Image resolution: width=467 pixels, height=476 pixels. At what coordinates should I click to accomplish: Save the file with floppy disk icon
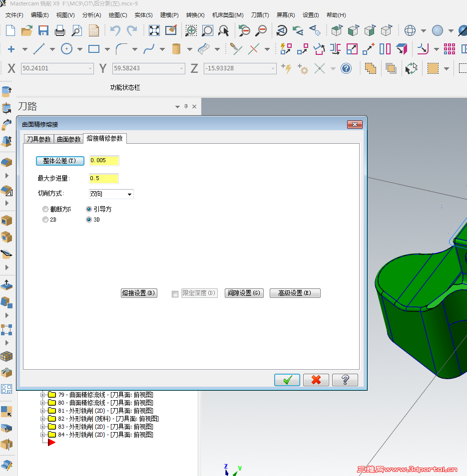[x=43, y=30]
